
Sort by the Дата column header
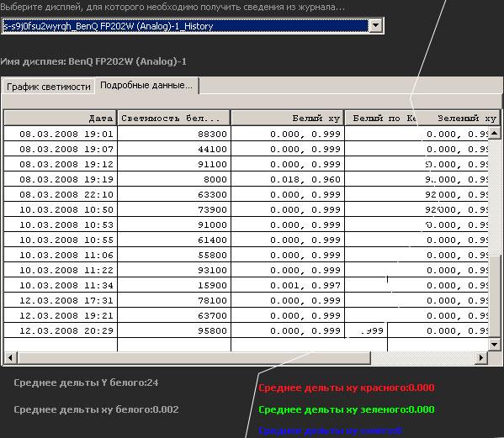61,118
